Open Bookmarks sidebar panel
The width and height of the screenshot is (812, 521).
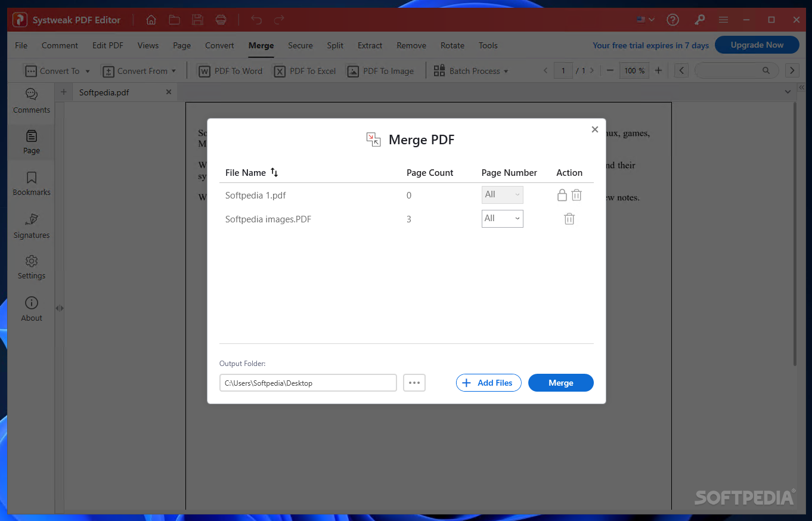pyautogui.click(x=32, y=183)
